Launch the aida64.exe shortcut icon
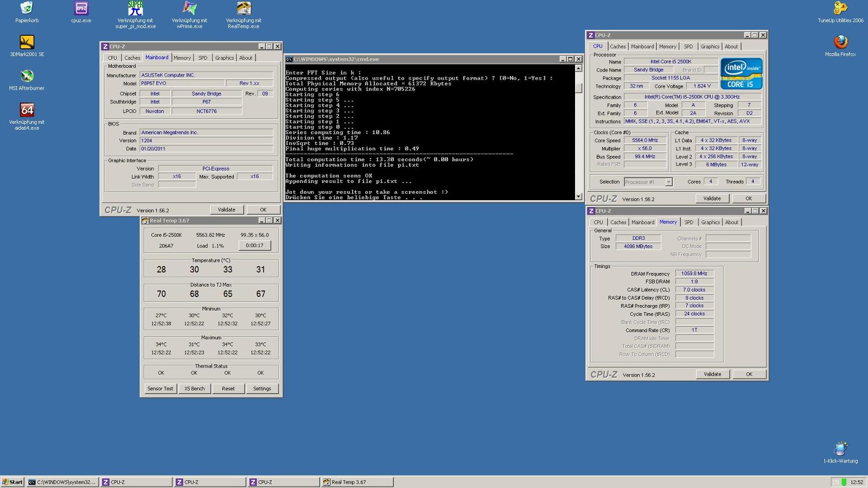Image resolution: width=868 pixels, height=488 pixels. [x=27, y=110]
